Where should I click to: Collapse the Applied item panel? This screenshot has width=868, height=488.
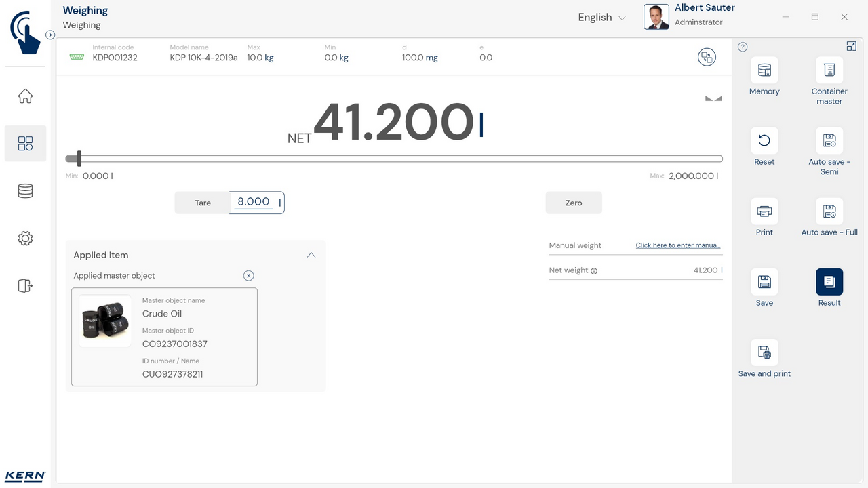tap(311, 256)
